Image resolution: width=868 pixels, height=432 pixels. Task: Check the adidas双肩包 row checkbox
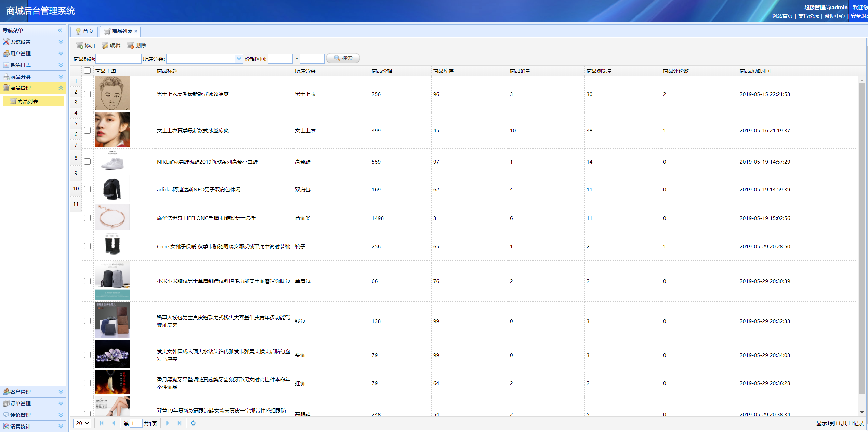click(88, 189)
